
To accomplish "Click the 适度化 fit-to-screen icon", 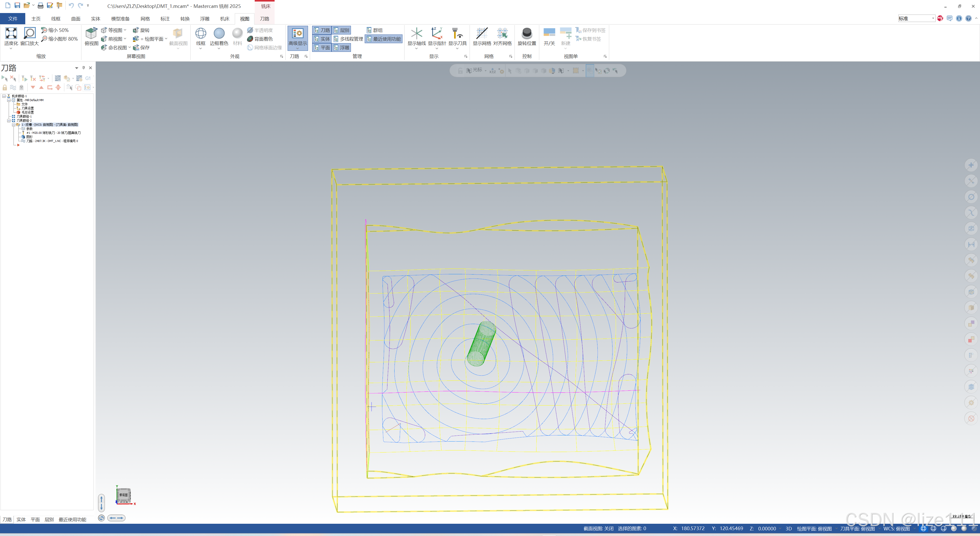I will 11,33.
